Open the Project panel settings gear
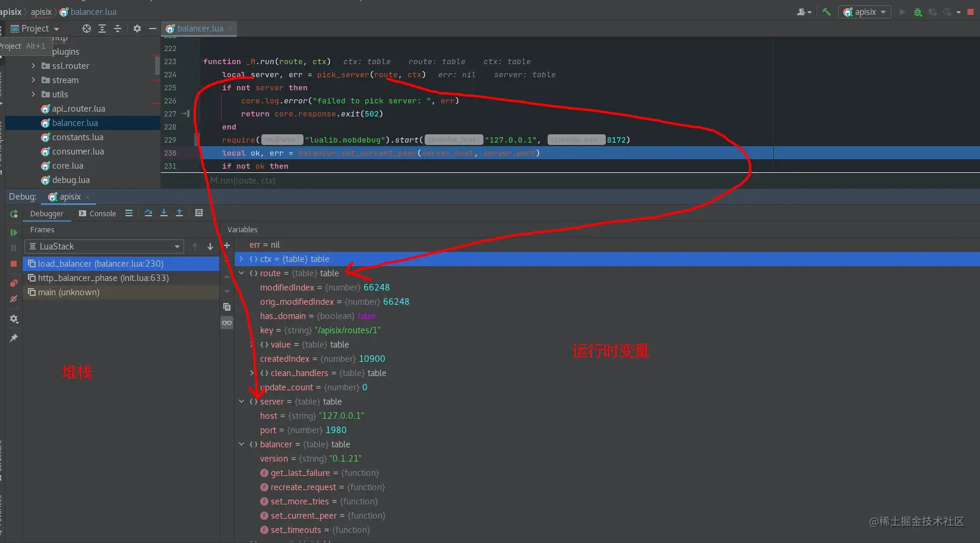 [x=137, y=29]
